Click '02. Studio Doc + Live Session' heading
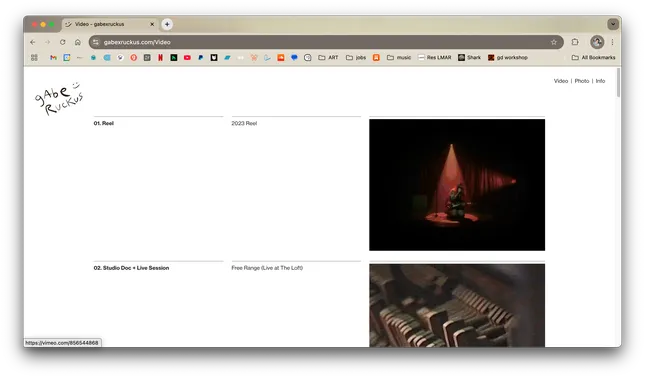 pos(131,268)
